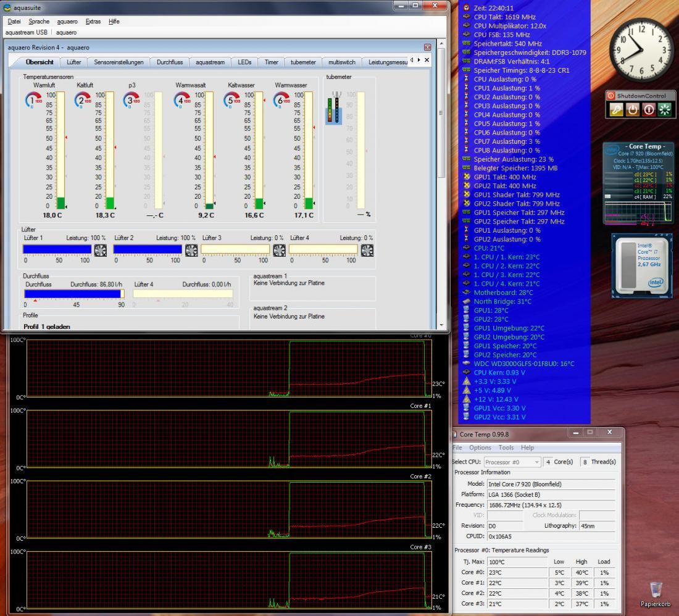Switch to the multiswitch tab
679x616 pixels.
[342, 62]
